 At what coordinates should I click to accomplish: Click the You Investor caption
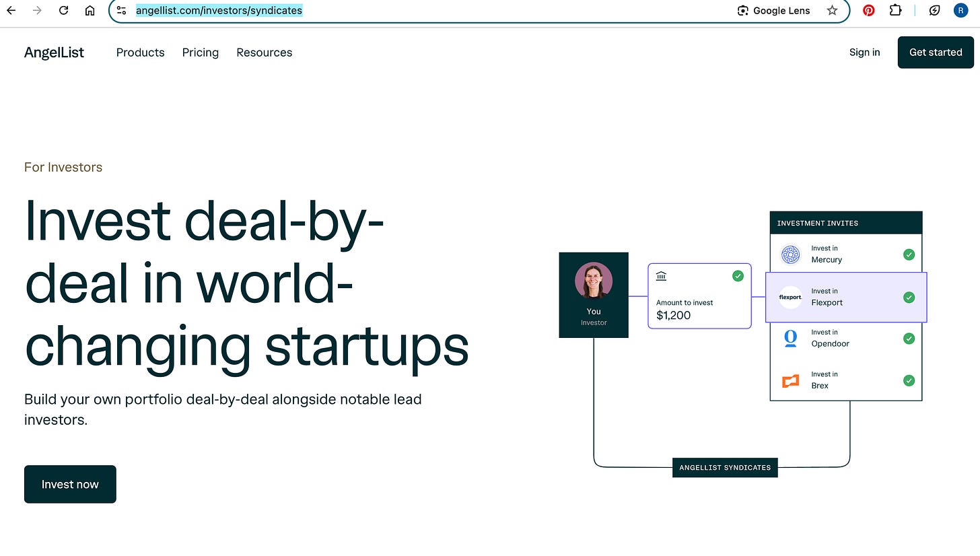click(594, 316)
